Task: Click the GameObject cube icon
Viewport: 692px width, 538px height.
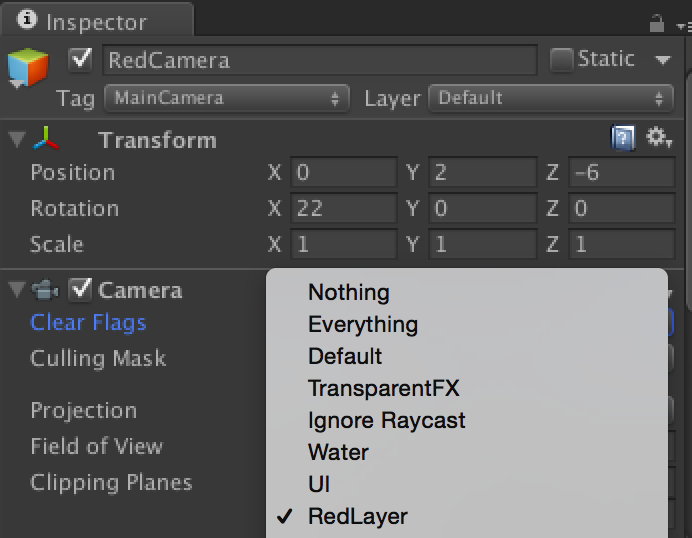Action: (x=27, y=69)
